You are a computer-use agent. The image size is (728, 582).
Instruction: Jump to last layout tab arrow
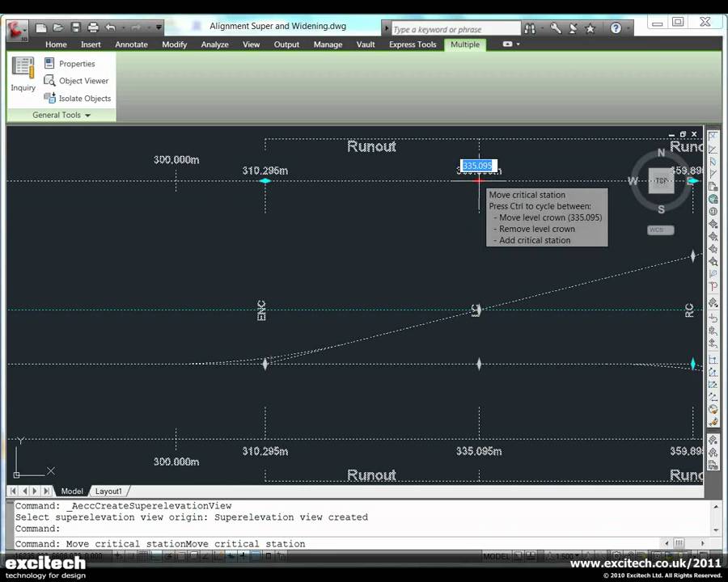click(46, 491)
